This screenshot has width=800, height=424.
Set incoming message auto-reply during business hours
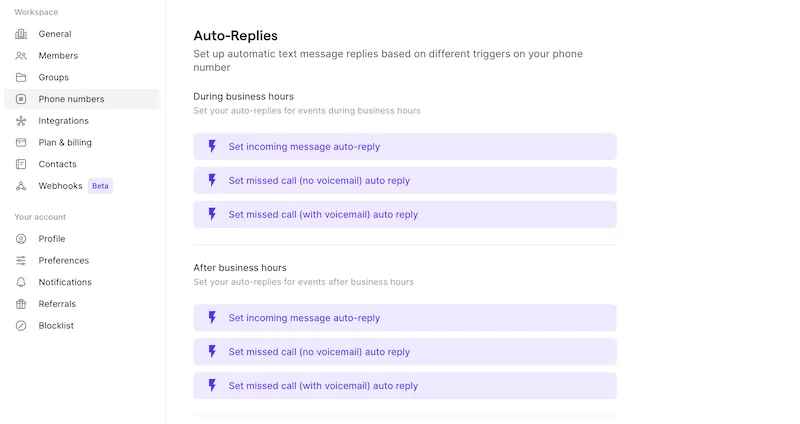[304, 147]
